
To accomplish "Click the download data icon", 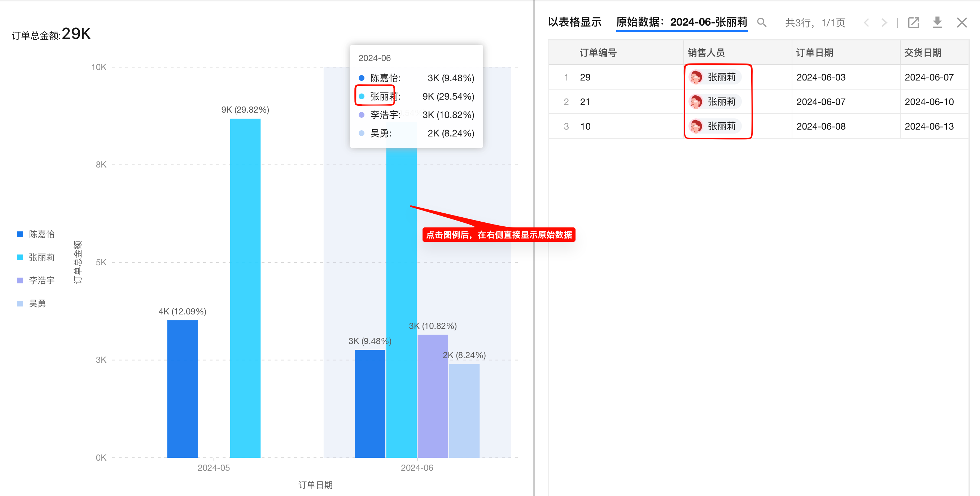I will pyautogui.click(x=937, y=22).
